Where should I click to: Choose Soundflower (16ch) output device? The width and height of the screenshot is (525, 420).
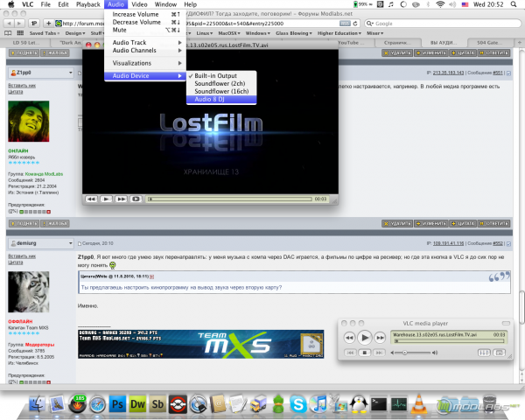click(x=221, y=91)
